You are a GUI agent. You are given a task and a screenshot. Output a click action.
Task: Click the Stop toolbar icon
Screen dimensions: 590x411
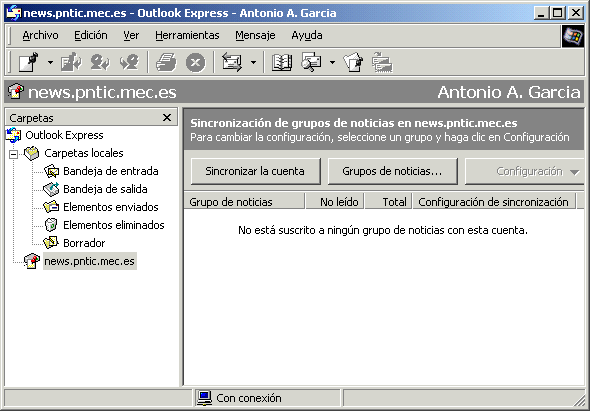[196, 62]
